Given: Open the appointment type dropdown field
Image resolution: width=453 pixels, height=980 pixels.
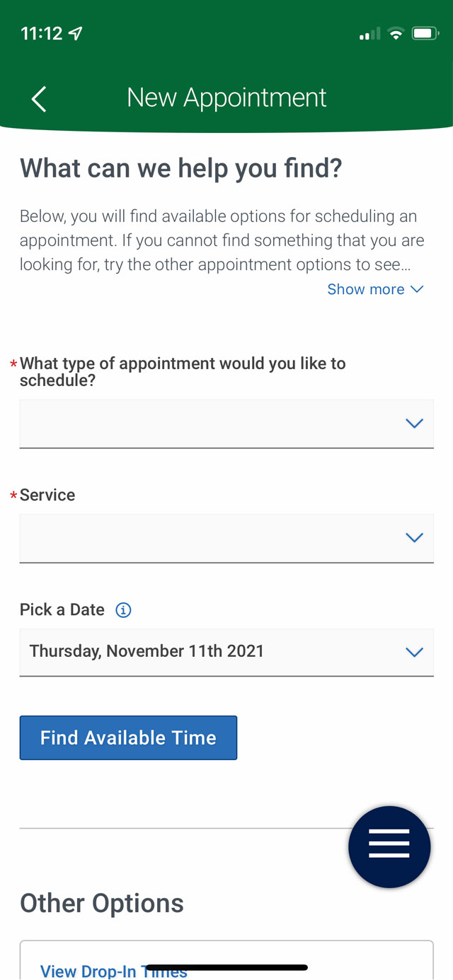Looking at the screenshot, I should point(226,424).
